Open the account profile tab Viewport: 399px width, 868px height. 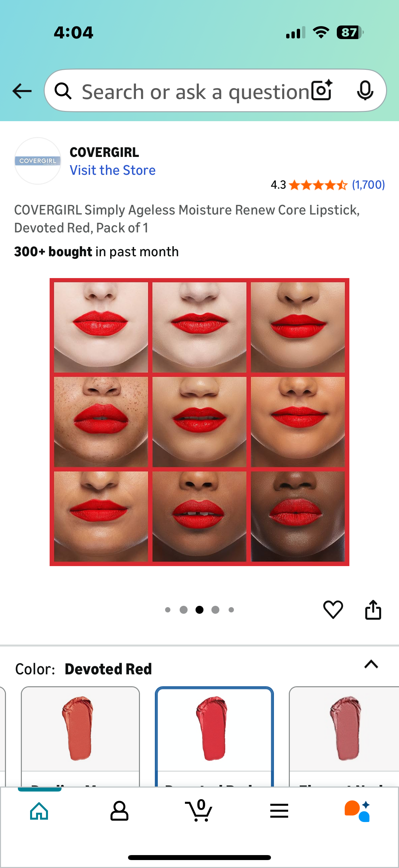coord(119,811)
